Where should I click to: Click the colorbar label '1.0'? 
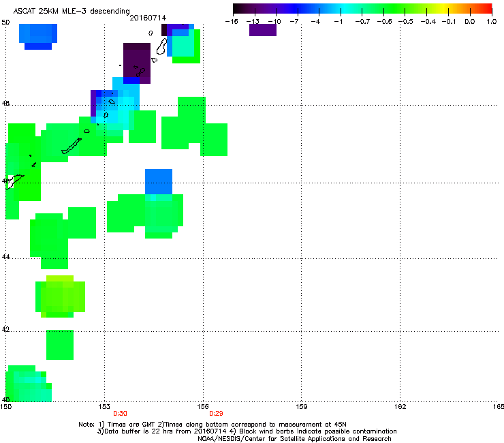pyautogui.click(x=492, y=22)
